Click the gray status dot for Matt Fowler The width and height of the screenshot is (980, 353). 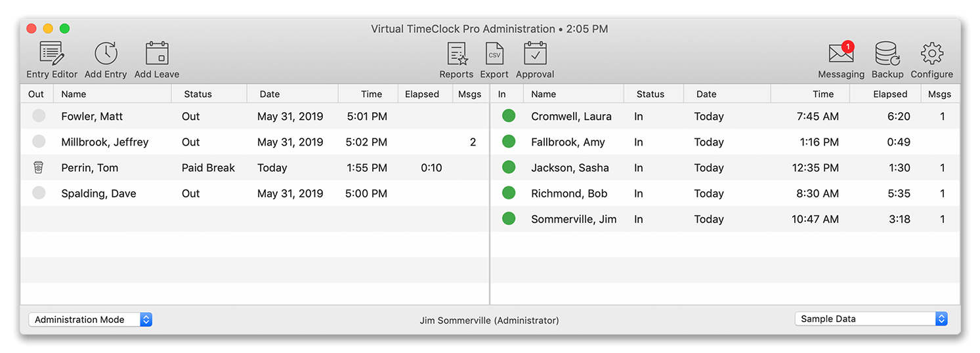click(x=39, y=116)
